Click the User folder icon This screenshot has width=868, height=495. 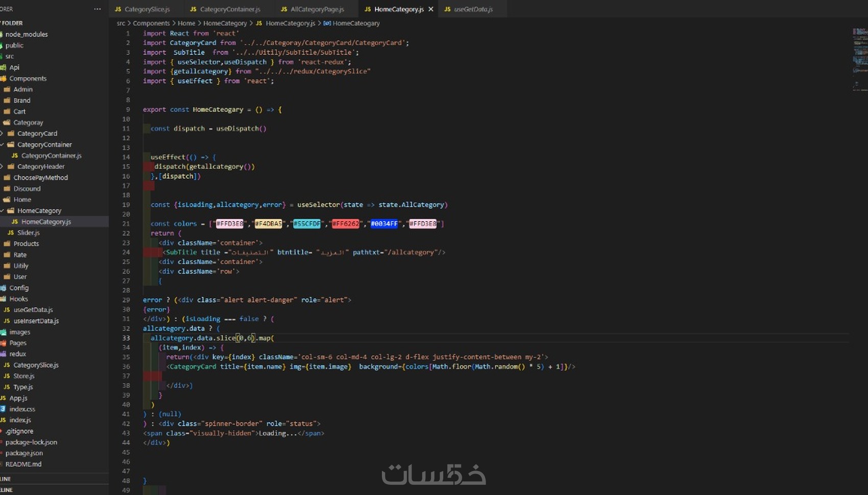click(7, 277)
